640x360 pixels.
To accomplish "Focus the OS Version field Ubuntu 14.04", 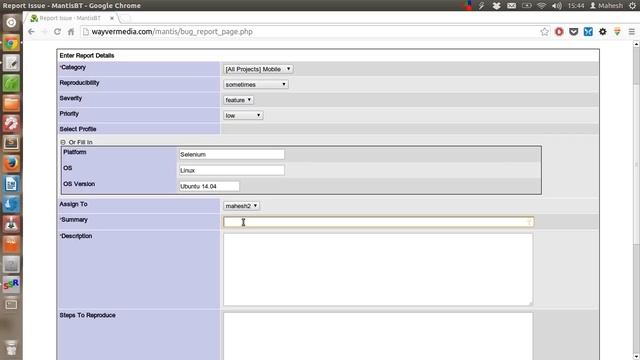I will (x=209, y=186).
